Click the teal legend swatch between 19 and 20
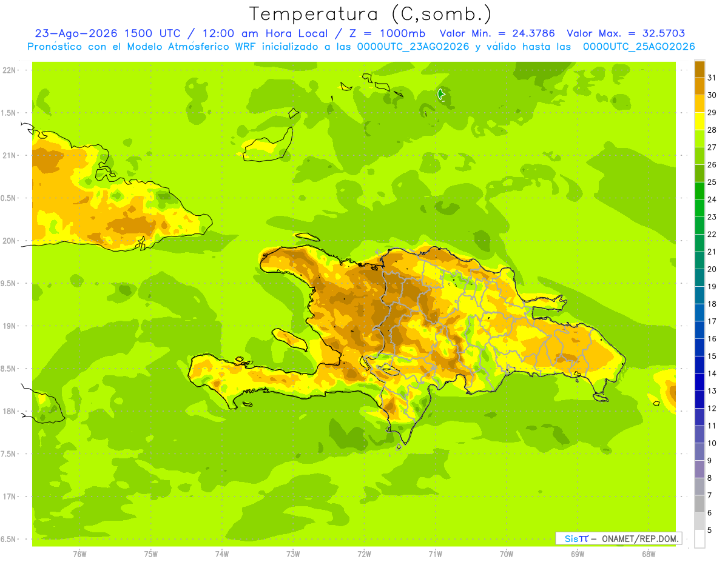Image resolution: width=728 pixels, height=562 pixels. pyautogui.click(x=699, y=278)
